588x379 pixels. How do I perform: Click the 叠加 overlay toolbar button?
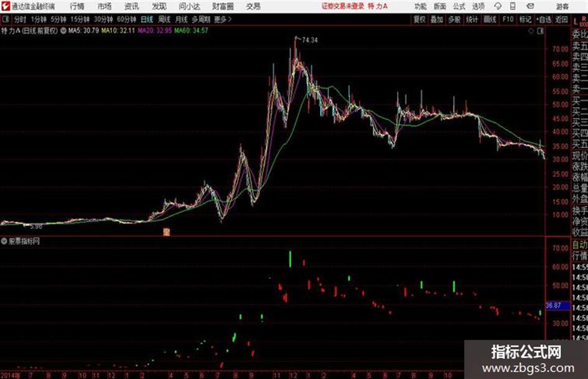click(x=437, y=19)
